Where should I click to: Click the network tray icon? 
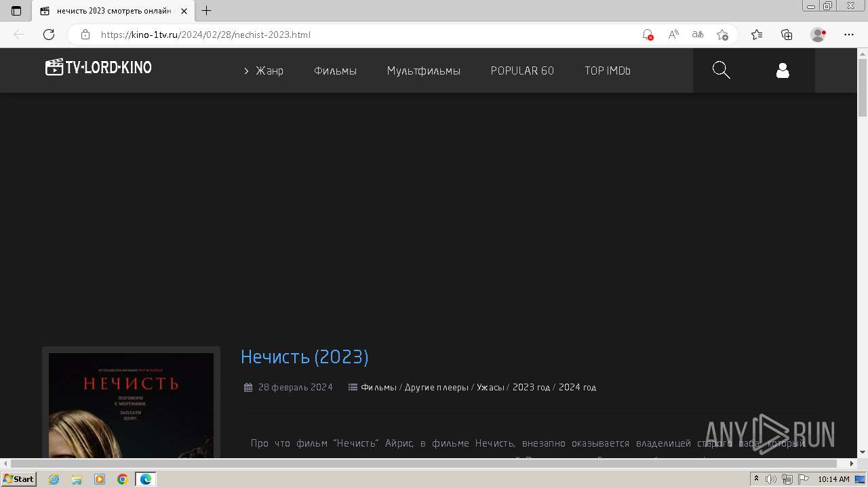coord(787,479)
